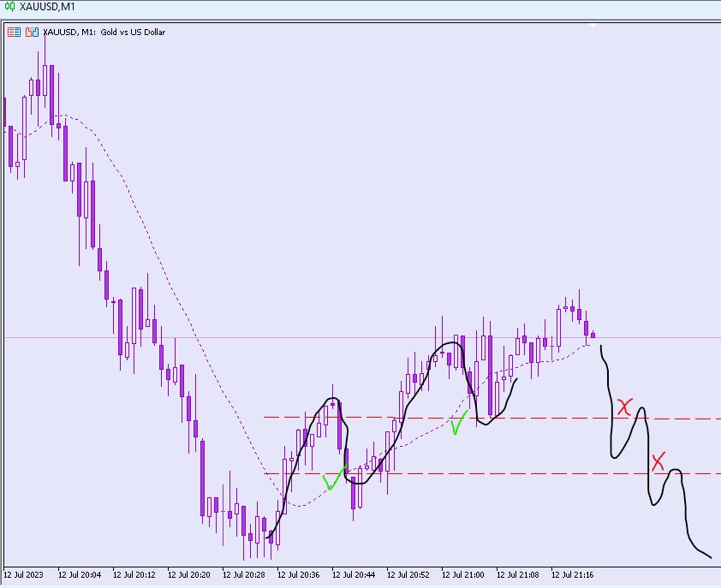The image size is (721, 588).
Task: Select the XAUUSD,M1 window title text
Action: click(47, 7)
